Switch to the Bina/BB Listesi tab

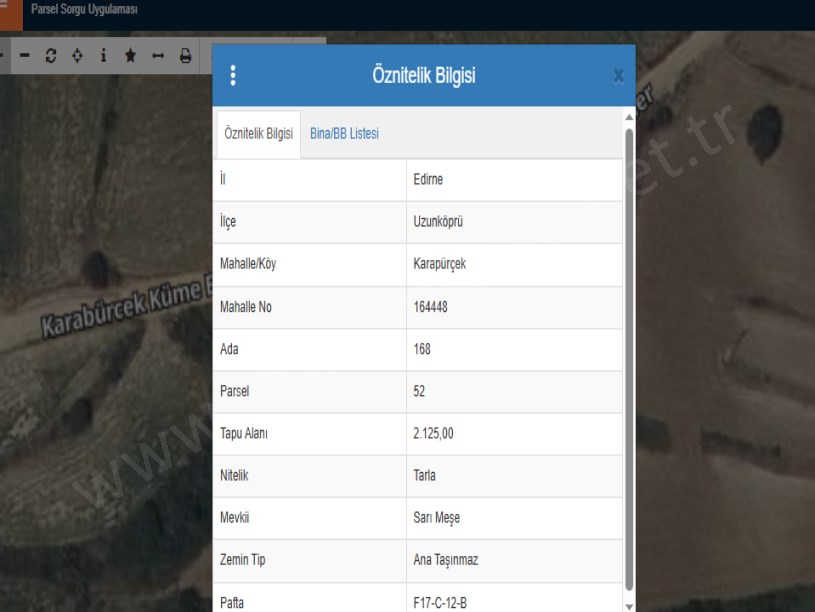click(344, 134)
